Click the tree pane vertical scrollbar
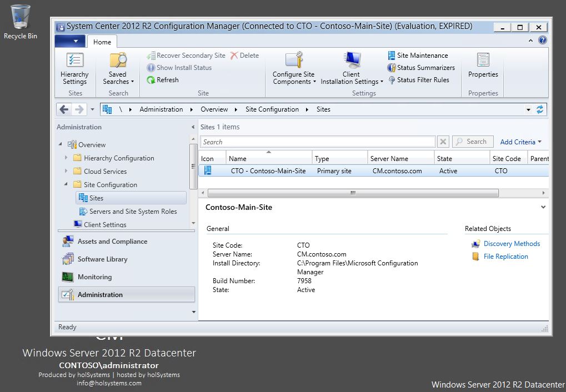Screen dimensions: 566x392 193,167
